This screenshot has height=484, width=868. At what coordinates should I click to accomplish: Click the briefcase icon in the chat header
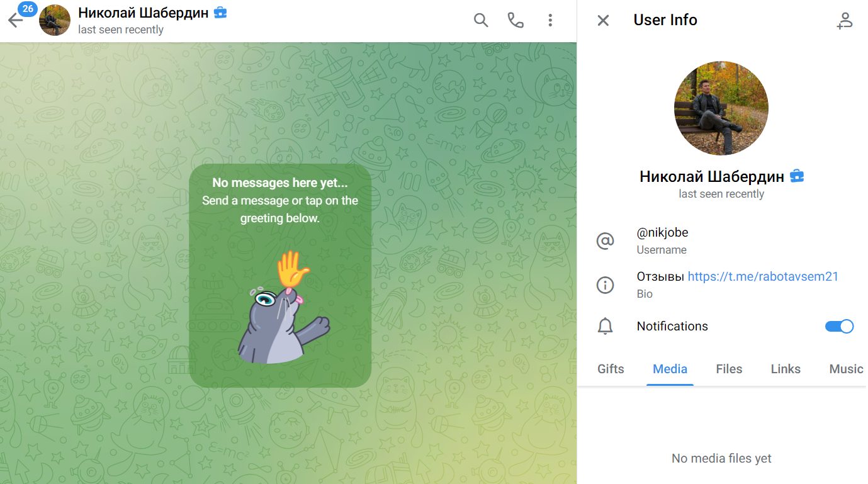click(x=220, y=13)
